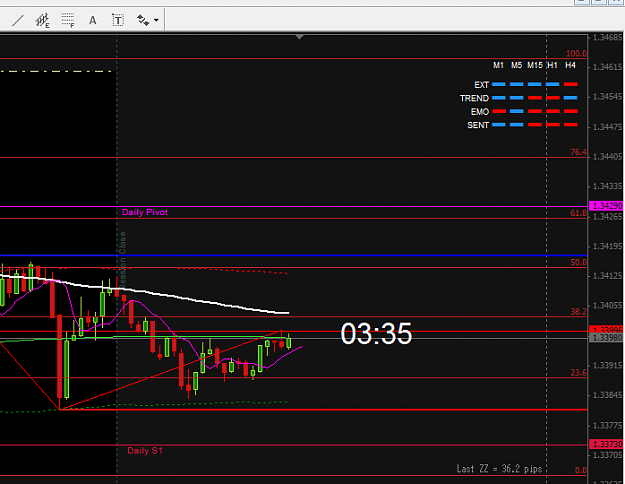The width and height of the screenshot is (625, 484).
Task: Click the EMO M5 blue indicator bar
Action: 517,112
